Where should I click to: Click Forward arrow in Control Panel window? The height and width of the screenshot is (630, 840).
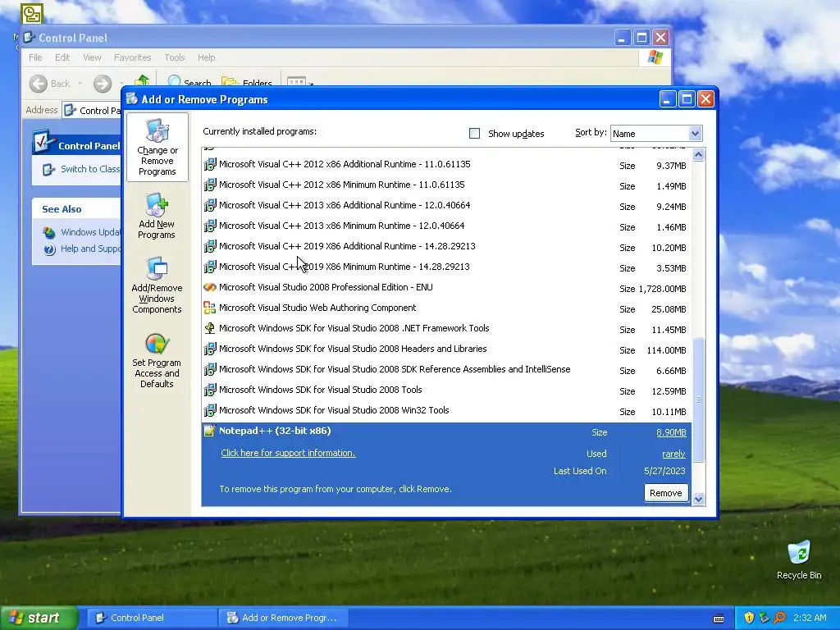tap(103, 84)
